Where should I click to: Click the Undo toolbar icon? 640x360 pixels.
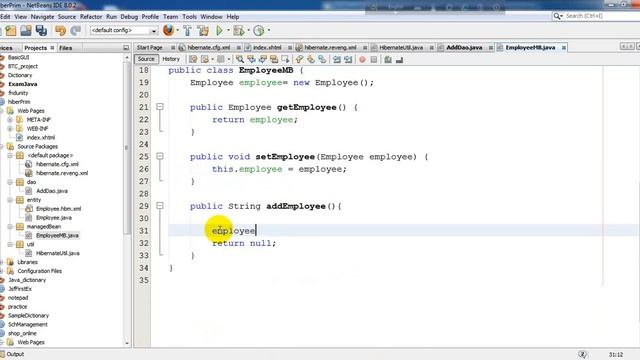tap(60, 31)
